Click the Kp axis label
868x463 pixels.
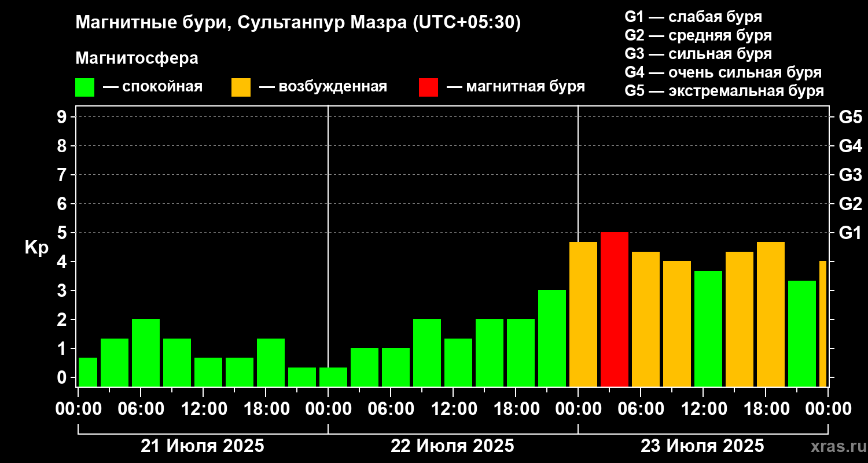point(36,248)
